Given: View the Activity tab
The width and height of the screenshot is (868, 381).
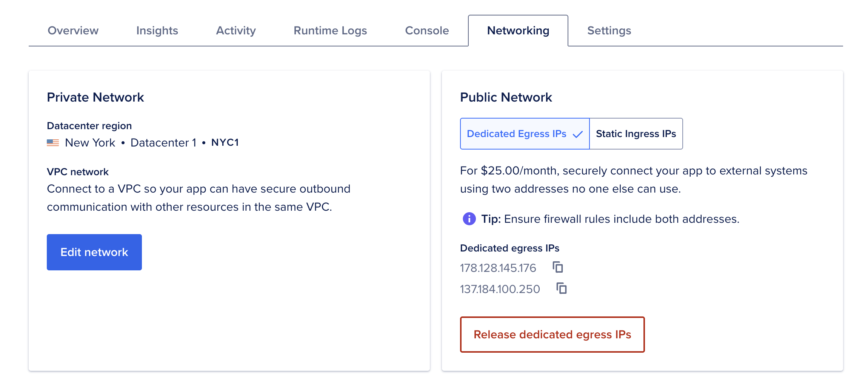Looking at the screenshot, I should pos(235,31).
